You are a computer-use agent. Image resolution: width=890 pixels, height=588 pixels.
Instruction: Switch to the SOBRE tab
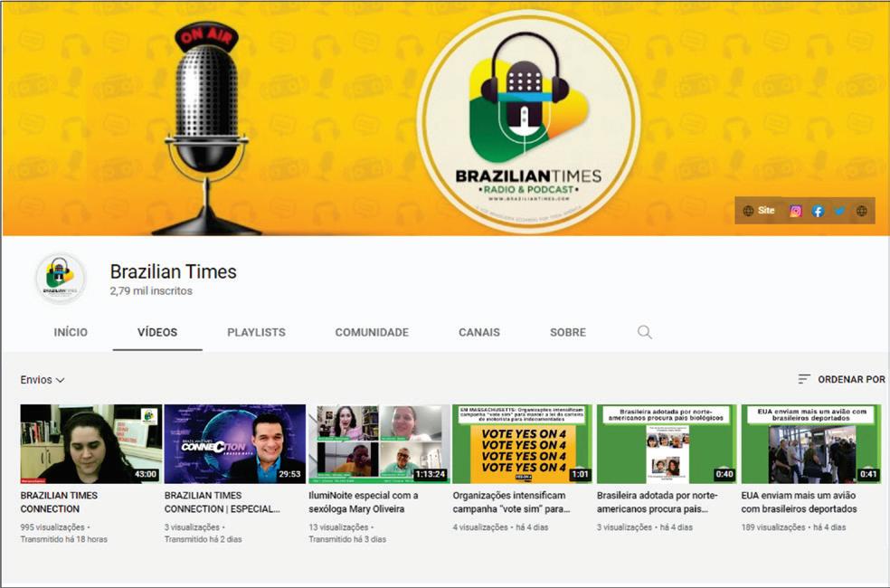[x=568, y=333]
